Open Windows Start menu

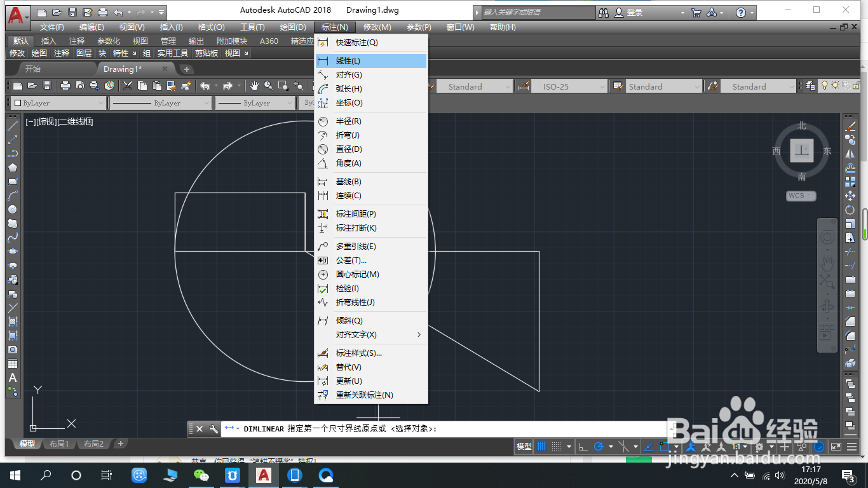[14, 475]
